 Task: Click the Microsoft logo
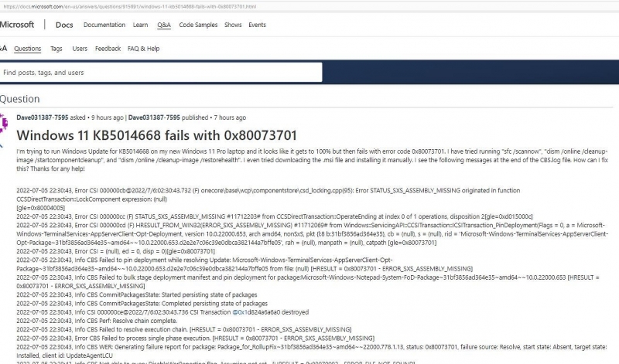(17, 25)
